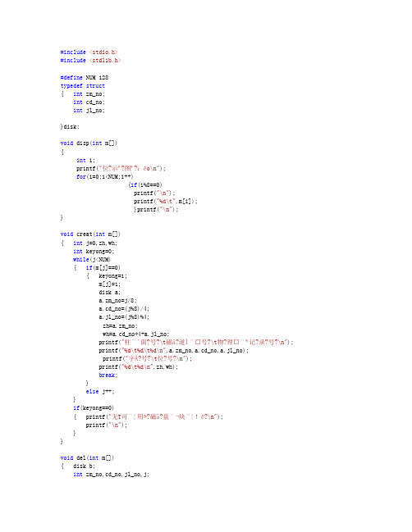Click the 'else j++;' line
This screenshot has width=412, height=532.
coord(100,391)
